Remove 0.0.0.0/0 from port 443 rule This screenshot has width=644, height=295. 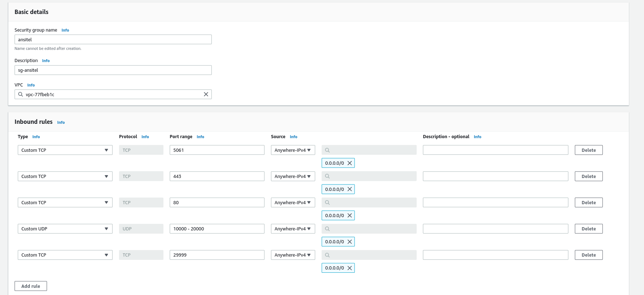click(349, 189)
